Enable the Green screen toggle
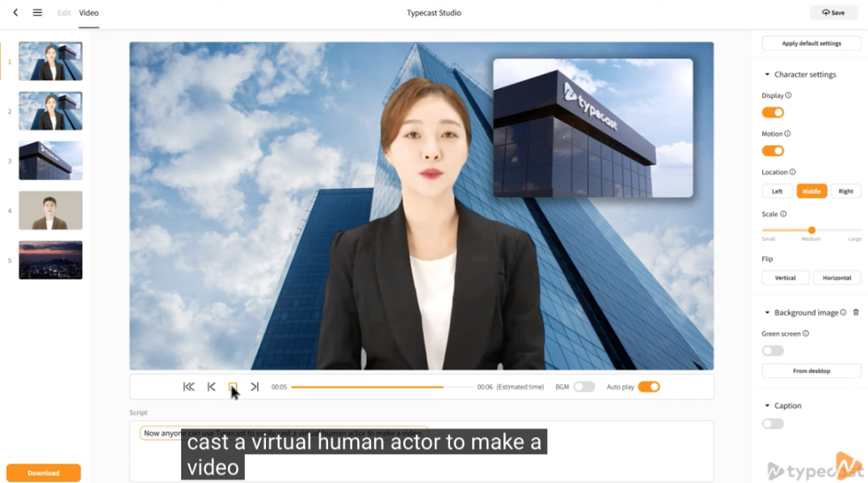The image size is (868, 483). point(773,351)
